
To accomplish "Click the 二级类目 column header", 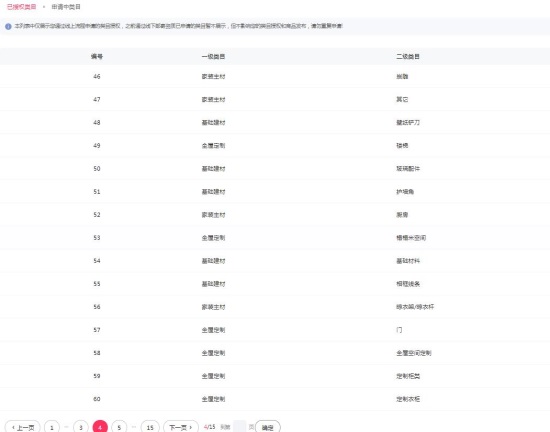I will 408,56.
